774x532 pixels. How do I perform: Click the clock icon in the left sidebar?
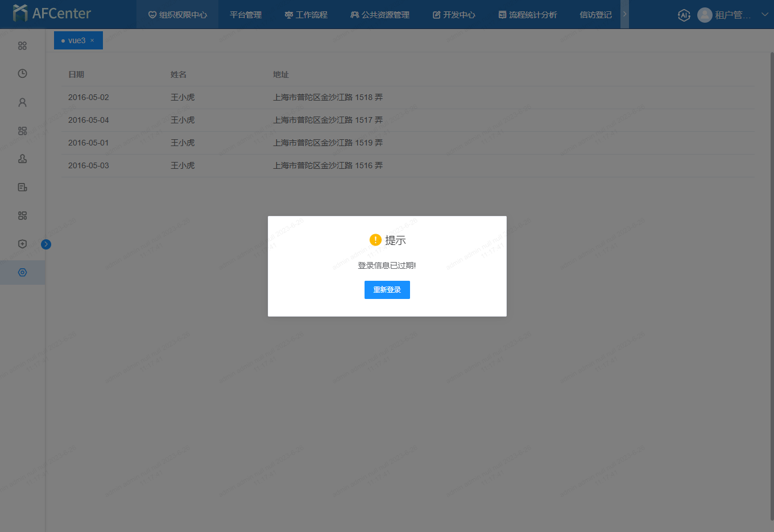[x=22, y=73]
